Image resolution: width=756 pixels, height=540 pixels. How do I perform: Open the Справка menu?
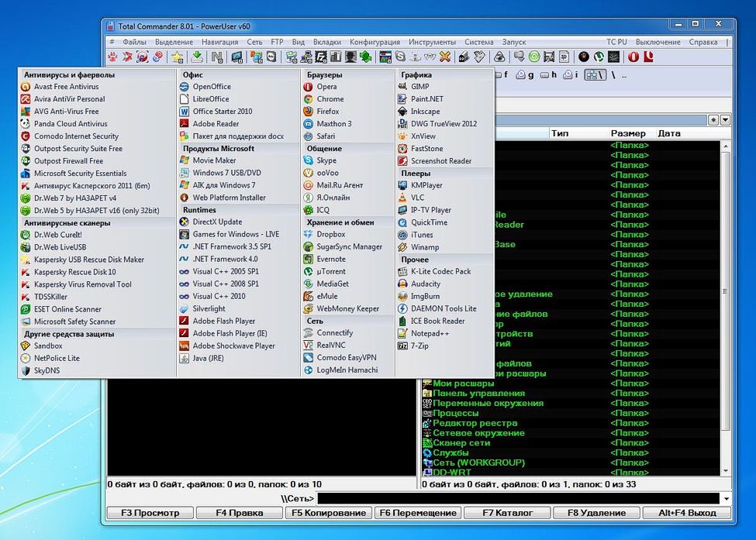[x=703, y=42]
